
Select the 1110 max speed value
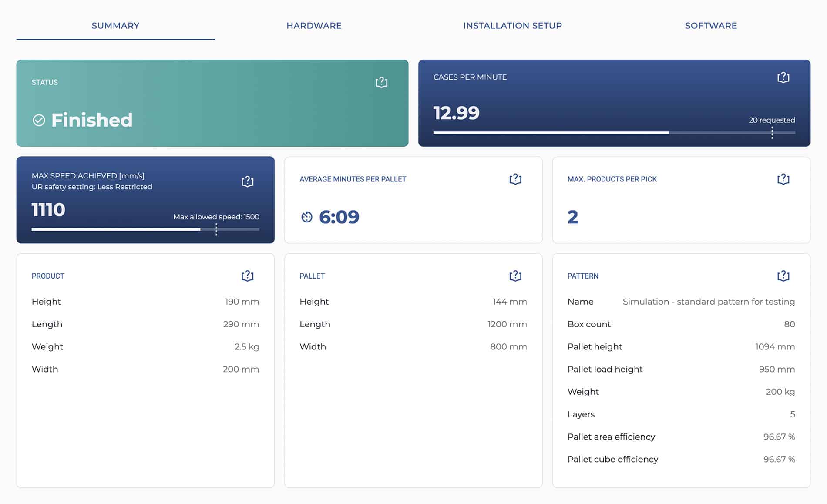[x=48, y=210]
